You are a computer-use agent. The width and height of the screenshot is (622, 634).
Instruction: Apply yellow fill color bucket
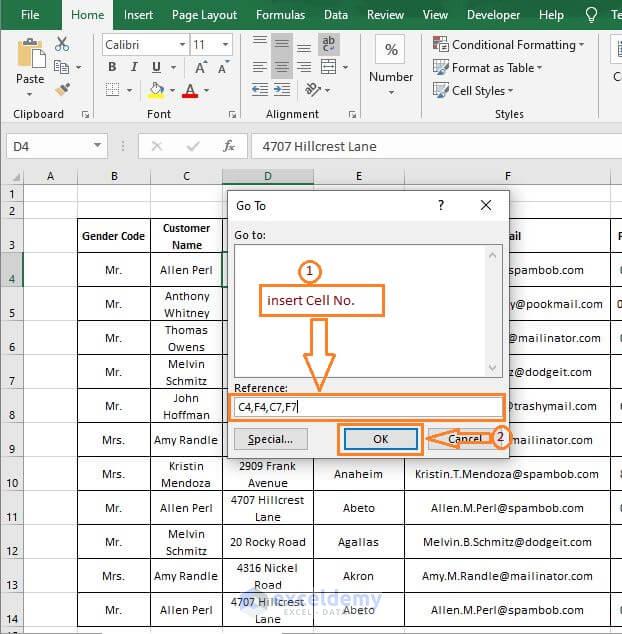(157, 90)
